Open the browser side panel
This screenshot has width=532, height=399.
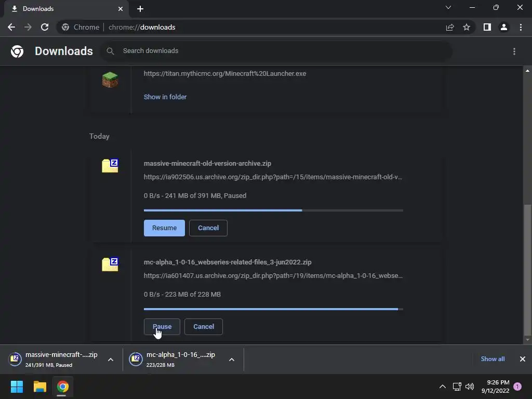(487, 27)
